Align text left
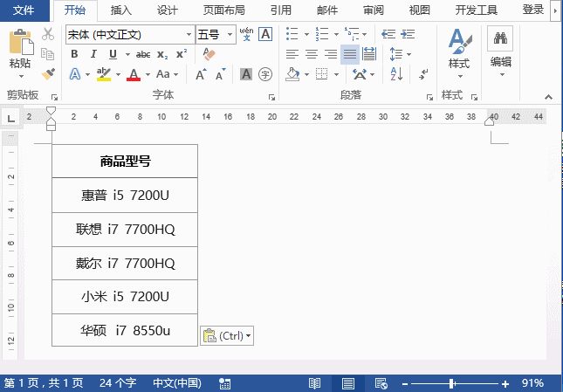The image size is (563, 392). pos(292,54)
